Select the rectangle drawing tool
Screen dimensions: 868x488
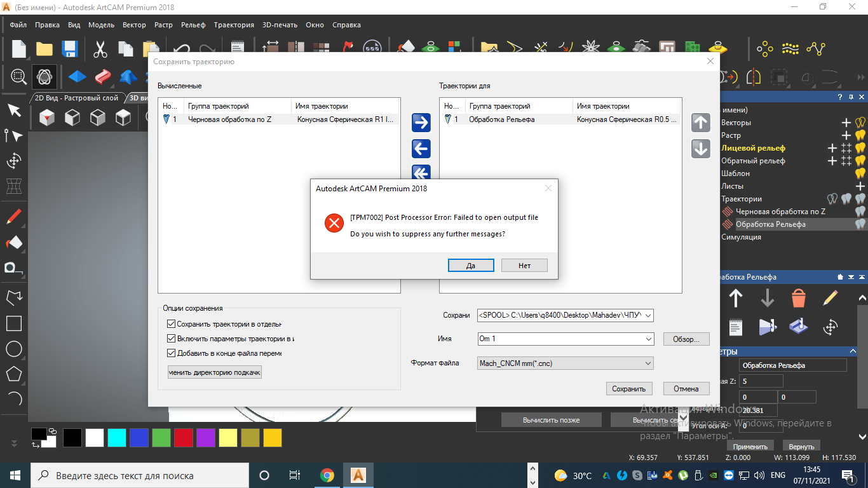click(x=14, y=323)
